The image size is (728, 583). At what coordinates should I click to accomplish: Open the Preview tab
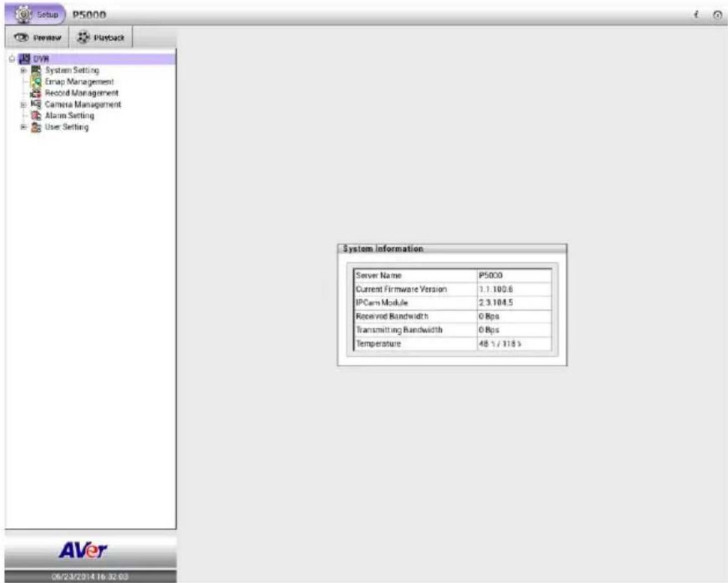click(x=37, y=37)
